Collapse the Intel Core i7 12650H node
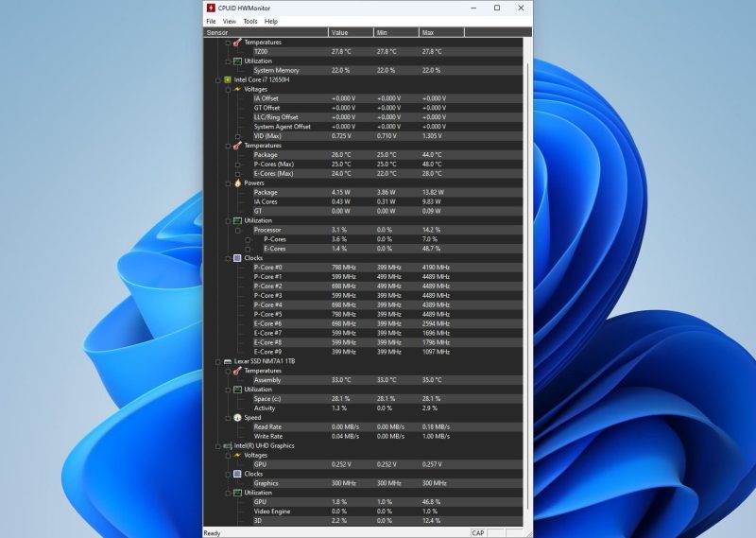 coord(216,79)
